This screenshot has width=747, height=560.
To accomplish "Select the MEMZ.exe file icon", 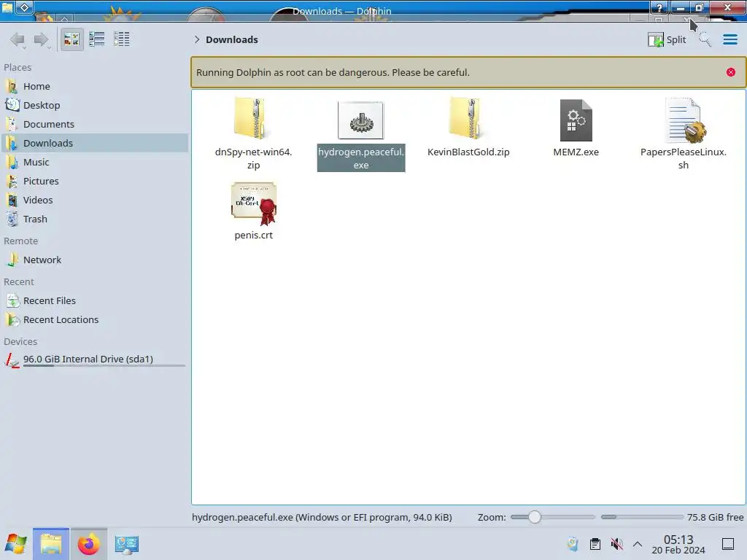I will point(576,120).
